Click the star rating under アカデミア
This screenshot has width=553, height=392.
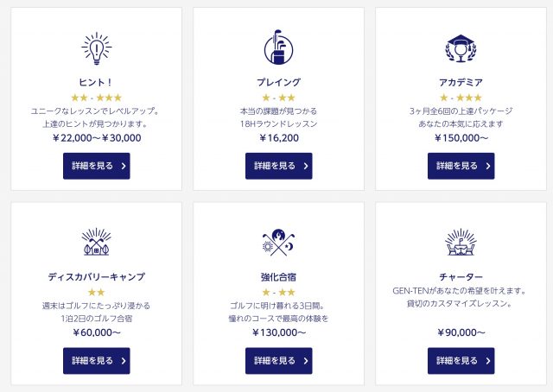[x=461, y=98]
